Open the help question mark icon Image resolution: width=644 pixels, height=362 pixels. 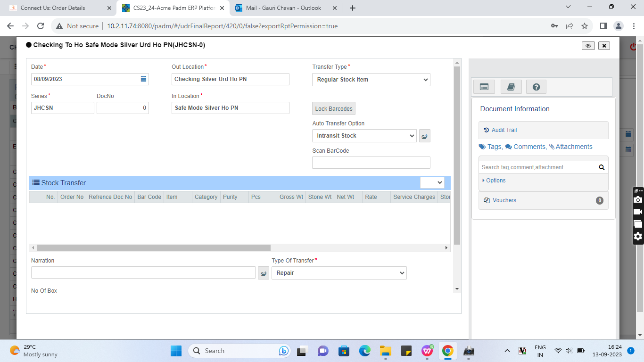pos(536,87)
